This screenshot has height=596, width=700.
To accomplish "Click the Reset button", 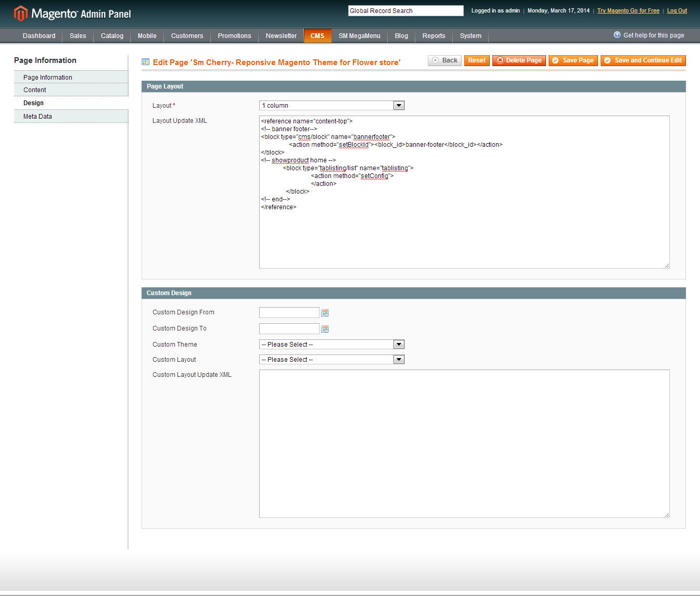I will click(477, 60).
